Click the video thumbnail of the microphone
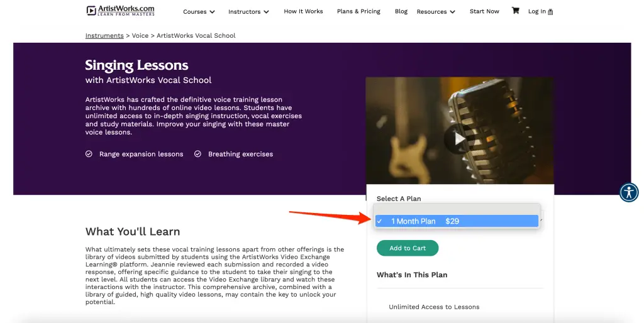This screenshot has height=323, width=644. click(460, 131)
